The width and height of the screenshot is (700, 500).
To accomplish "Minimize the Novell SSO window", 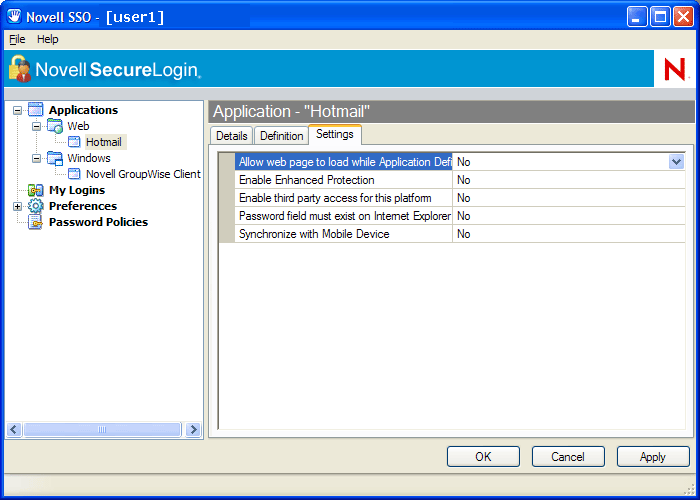I will coord(637,17).
